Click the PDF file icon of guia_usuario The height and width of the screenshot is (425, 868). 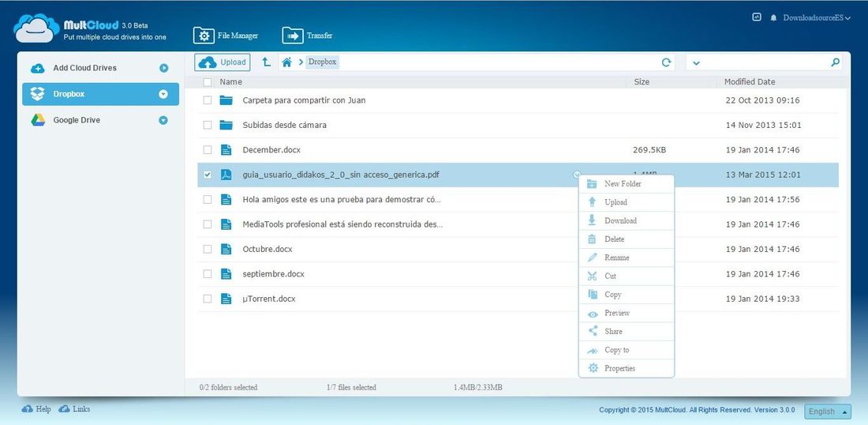point(226,175)
